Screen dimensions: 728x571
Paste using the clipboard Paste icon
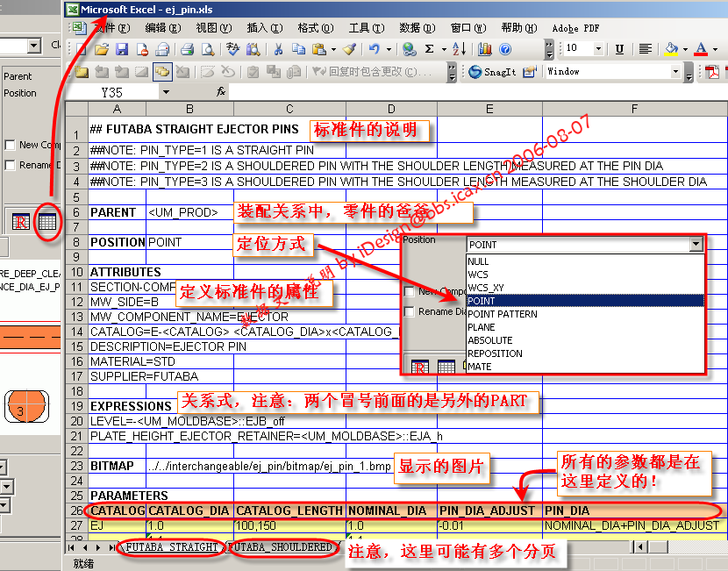pyautogui.click(x=319, y=49)
